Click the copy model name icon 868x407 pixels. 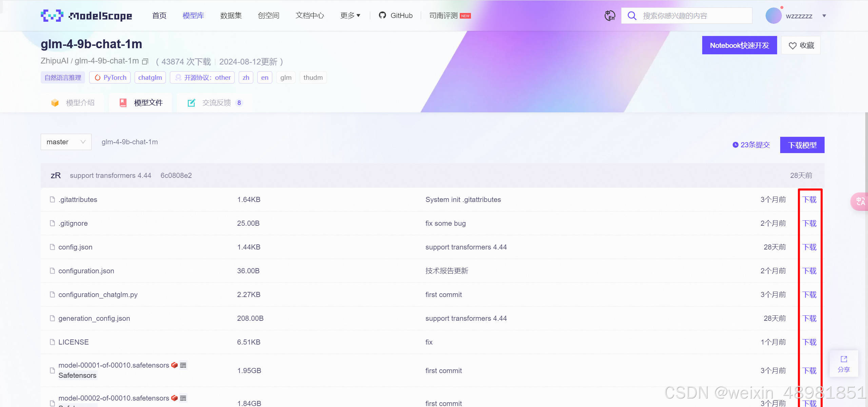click(x=145, y=61)
